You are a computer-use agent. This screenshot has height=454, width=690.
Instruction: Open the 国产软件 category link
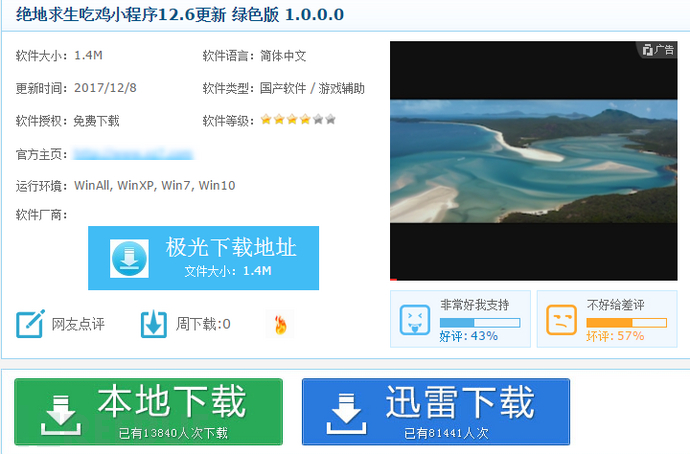coord(283,88)
